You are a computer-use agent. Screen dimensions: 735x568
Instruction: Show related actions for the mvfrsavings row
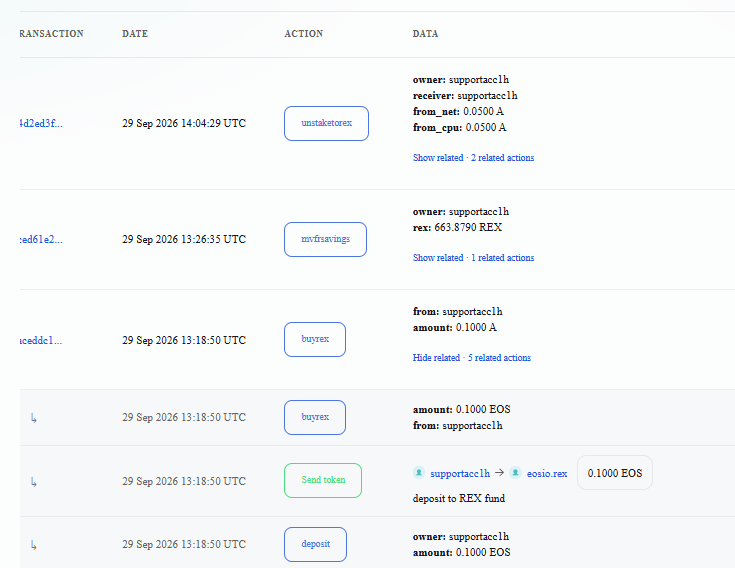[473, 258]
